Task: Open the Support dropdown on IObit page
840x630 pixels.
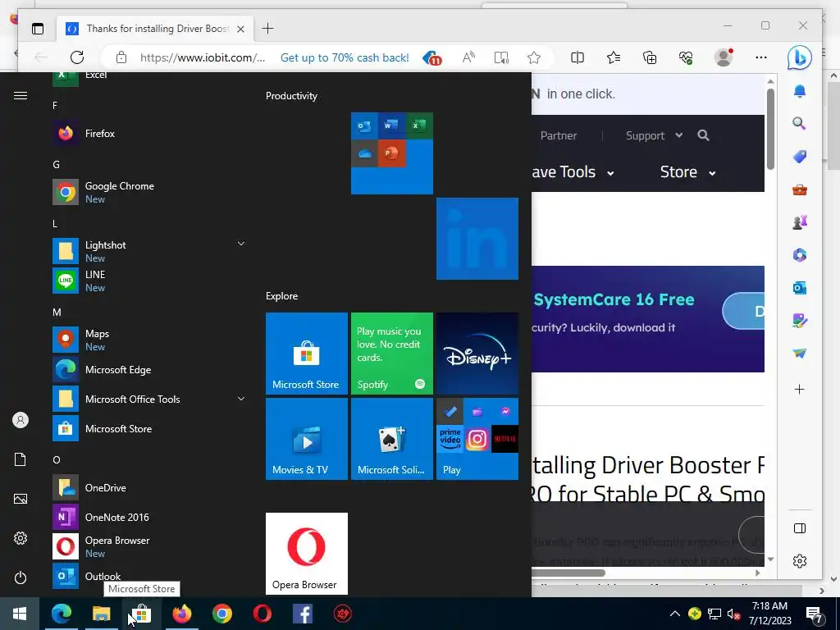Action: pos(654,135)
